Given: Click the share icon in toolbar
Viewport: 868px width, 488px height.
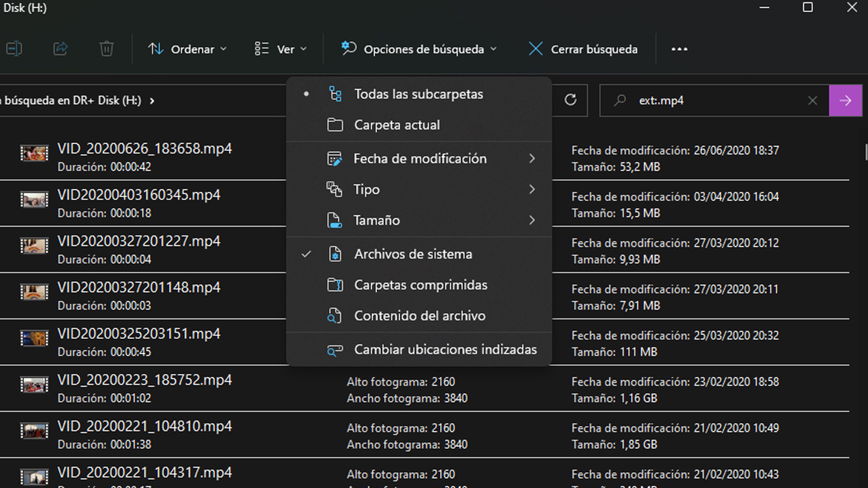Looking at the screenshot, I should click(x=61, y=49).
